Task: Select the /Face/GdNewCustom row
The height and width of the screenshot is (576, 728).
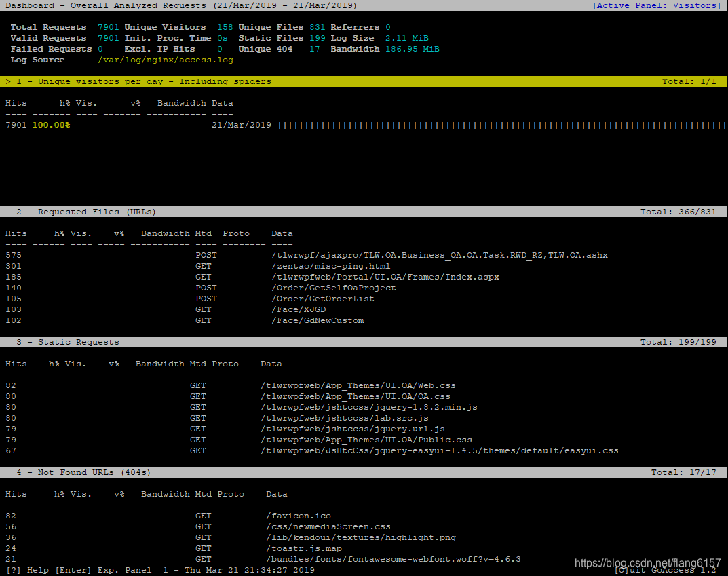Action: click(185, 321)
